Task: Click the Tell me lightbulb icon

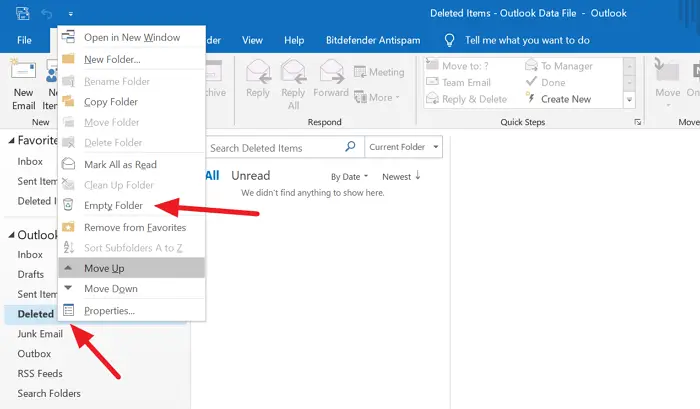Action: 449,40
